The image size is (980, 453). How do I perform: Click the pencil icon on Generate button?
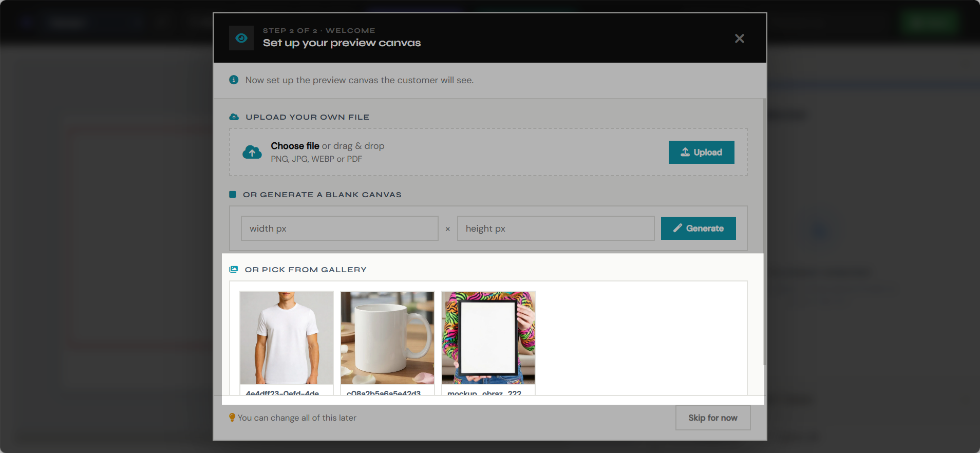tap(677, 228)
